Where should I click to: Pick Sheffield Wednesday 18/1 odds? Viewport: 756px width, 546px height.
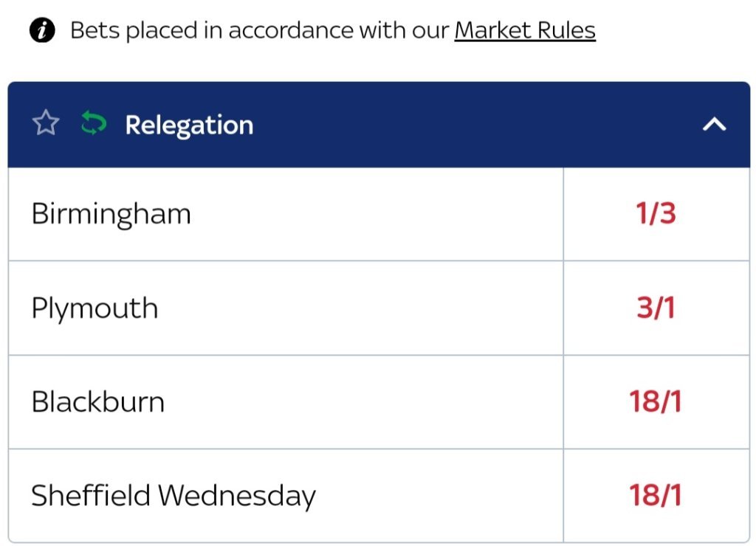[x=656, y=495]
